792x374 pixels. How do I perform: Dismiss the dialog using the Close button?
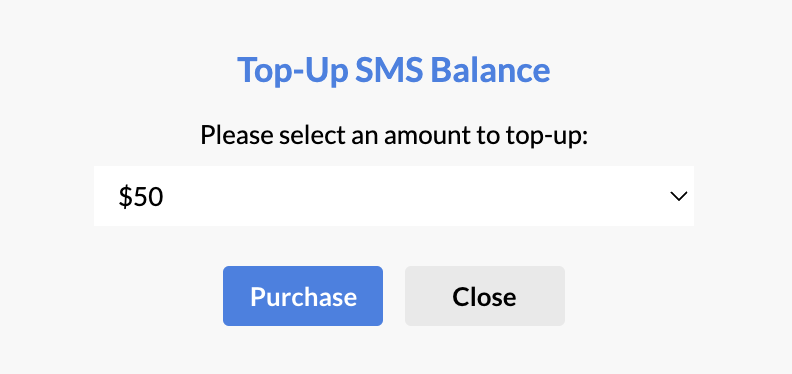(x=484, y=296)
